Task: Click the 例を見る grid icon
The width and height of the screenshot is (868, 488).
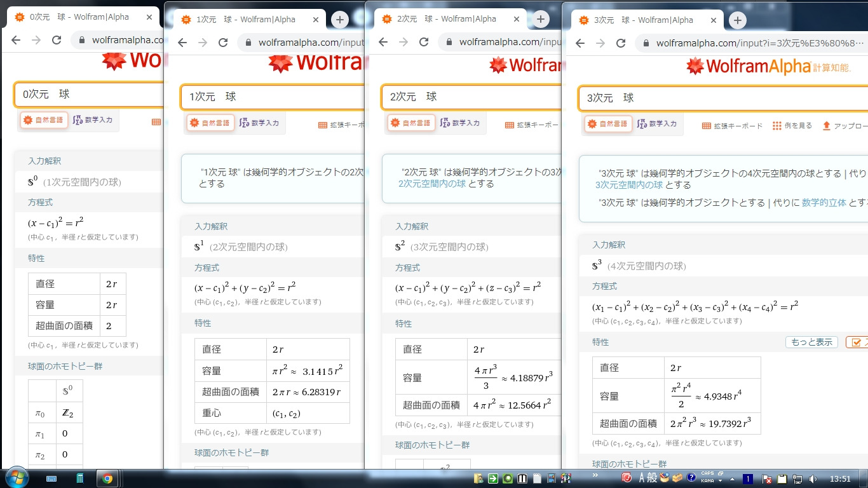Action: point(776,126)
